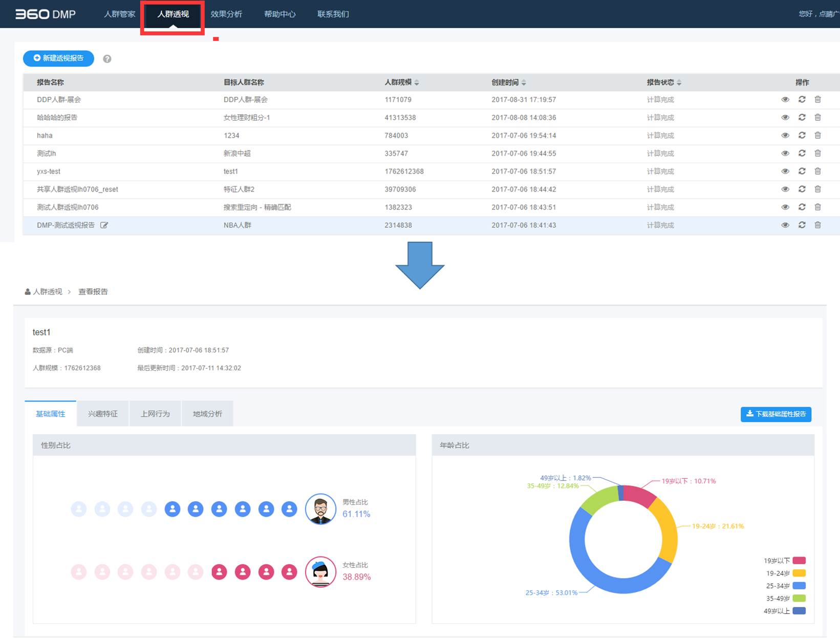The image size is (840, 638).
Task: Delete the haha report
Action: coord(817,135)
